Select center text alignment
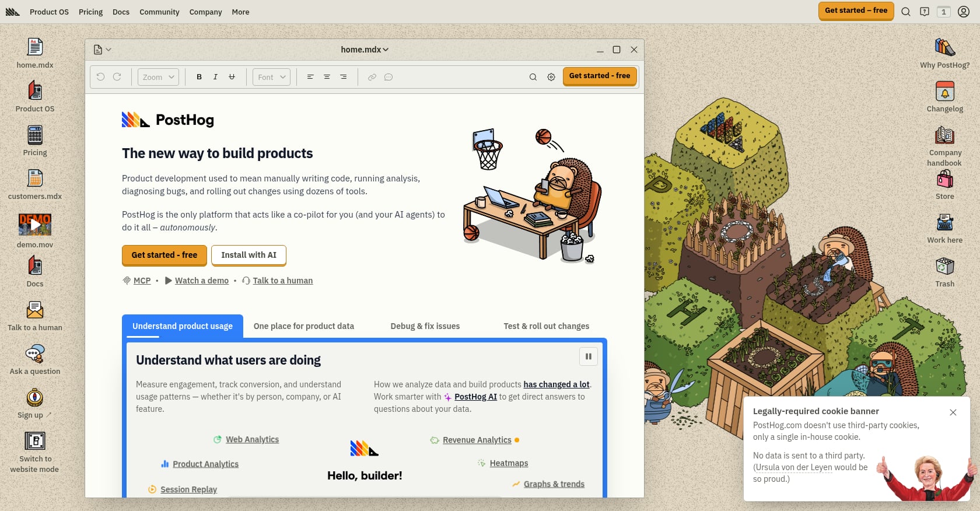Viewport: 980px width, 511px height. point(327,77)
